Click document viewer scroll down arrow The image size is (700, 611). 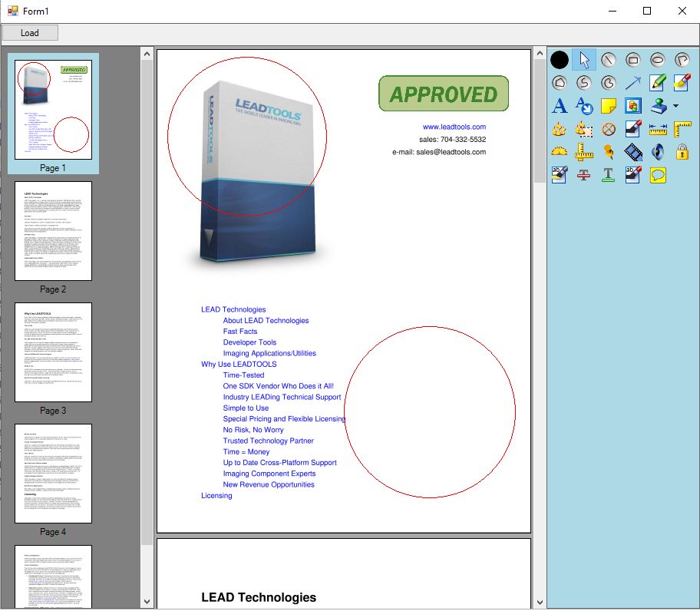tap(540, 602)
